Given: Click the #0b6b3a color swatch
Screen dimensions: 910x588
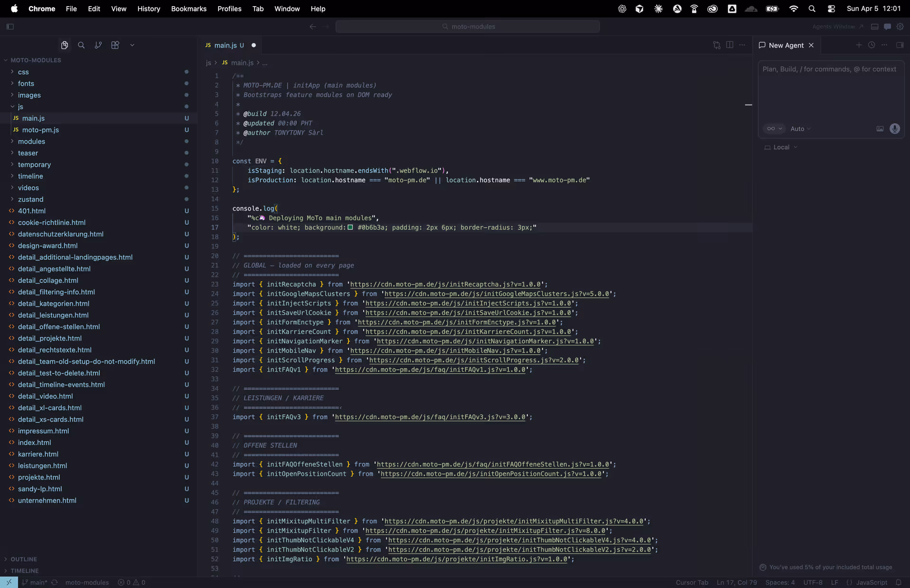Looking at the screenshot, I should [350, 227].
